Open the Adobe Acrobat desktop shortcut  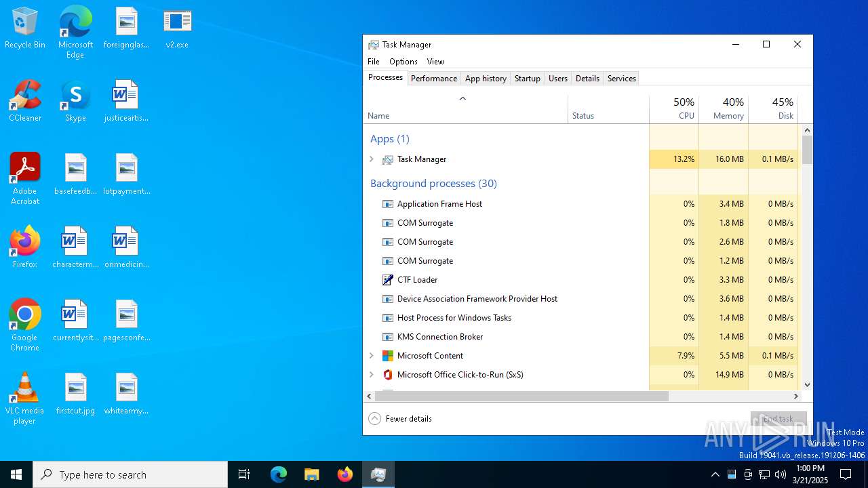click(25, 168)
